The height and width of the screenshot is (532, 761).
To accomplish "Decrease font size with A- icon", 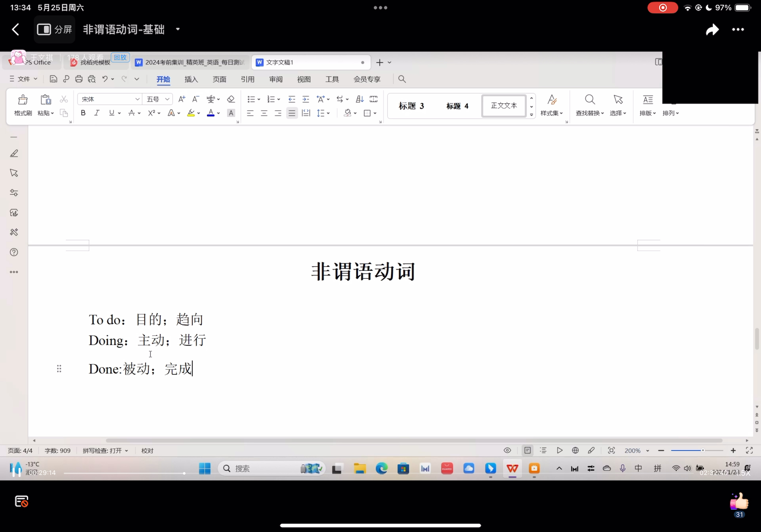I will (195, 99).
